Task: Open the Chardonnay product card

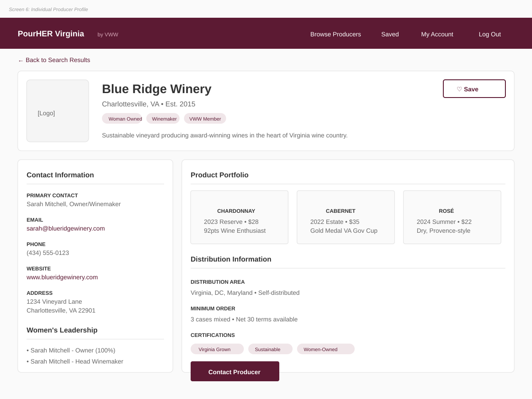Action: pyautogui.click(x=239, y=217)
